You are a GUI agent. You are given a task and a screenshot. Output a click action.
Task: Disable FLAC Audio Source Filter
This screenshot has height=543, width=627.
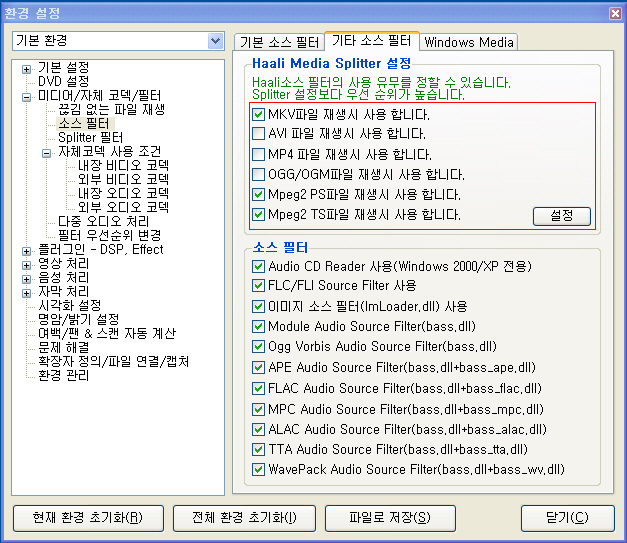click(x=258, y=388)
